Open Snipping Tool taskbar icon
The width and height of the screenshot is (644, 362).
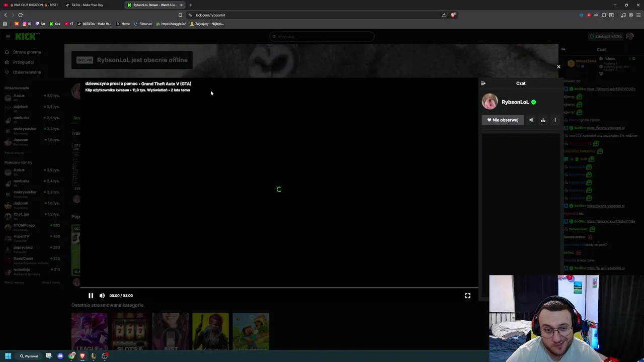coord(49,356)
